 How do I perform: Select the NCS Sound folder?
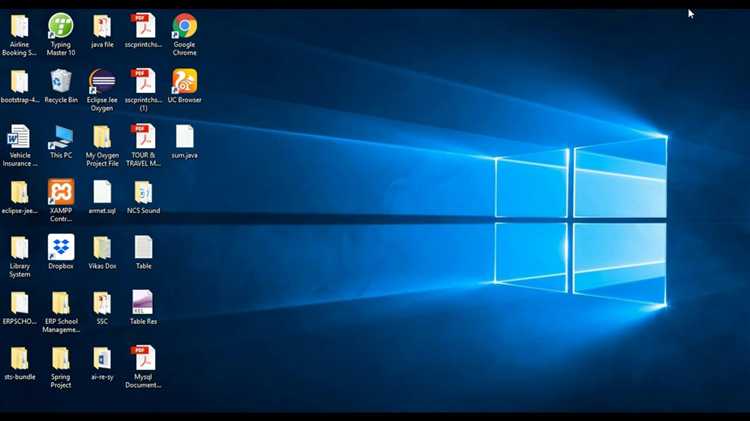coord(143,197)
